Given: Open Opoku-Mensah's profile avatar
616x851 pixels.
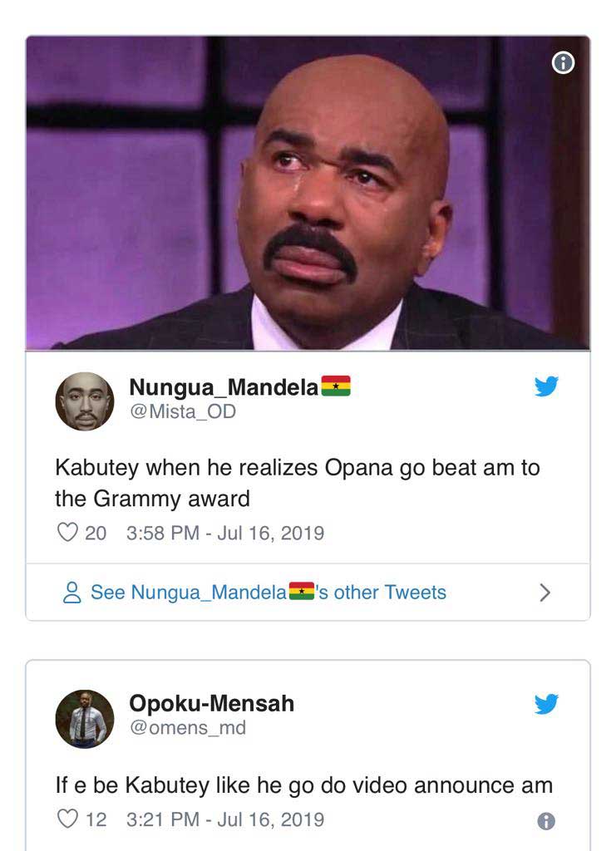Looking at the screenshot, I should [85, 719].
